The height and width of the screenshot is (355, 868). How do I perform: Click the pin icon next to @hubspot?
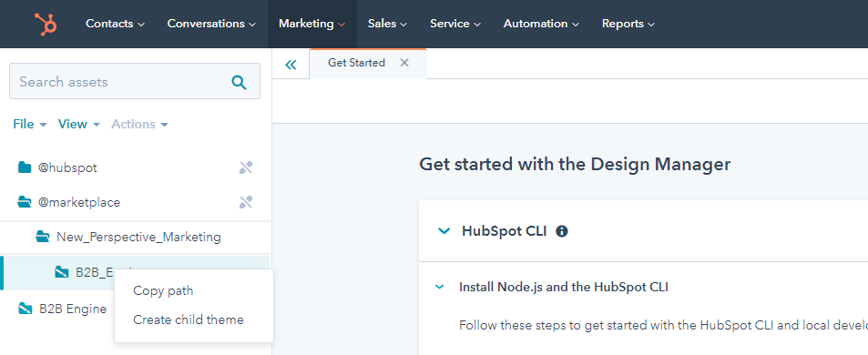click(246, 167)
